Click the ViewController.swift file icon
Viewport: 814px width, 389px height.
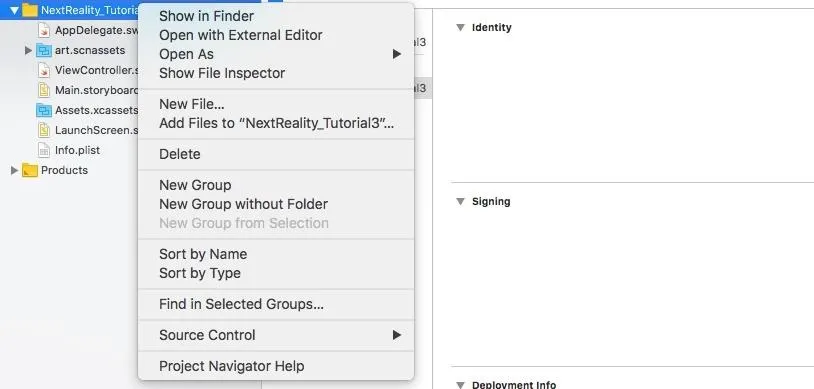44,70
